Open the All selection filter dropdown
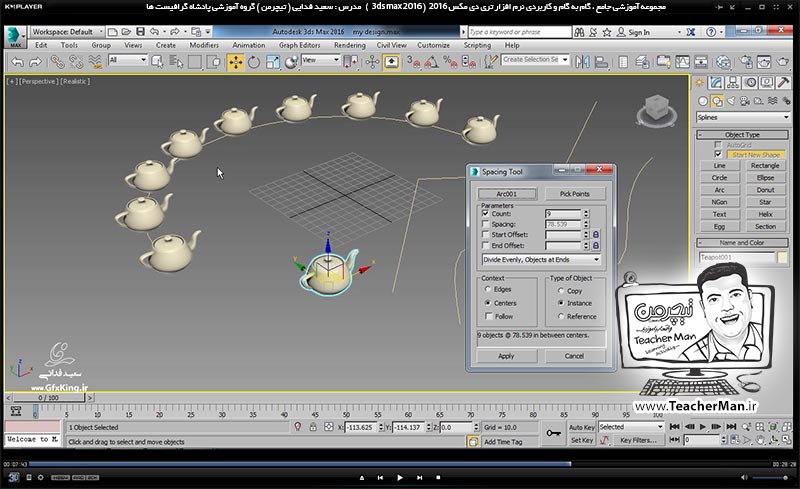The image size is (800, 489). (x=128, y=60)
